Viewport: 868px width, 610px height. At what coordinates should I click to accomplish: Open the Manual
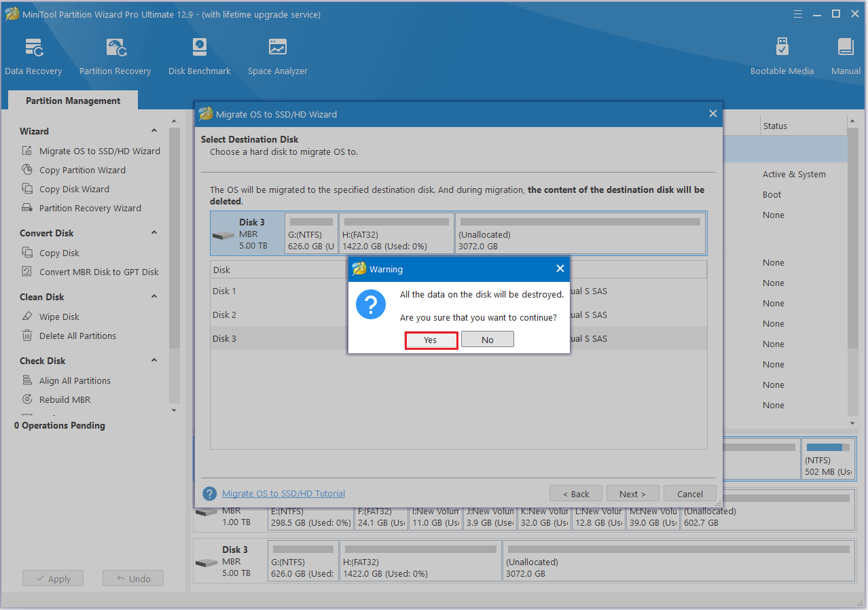click(846, 57)
